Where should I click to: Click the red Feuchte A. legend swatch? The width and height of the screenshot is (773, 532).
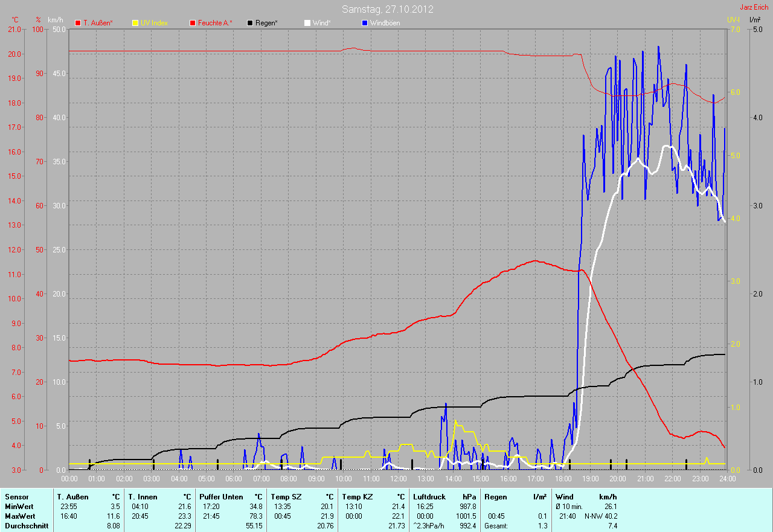193,23
